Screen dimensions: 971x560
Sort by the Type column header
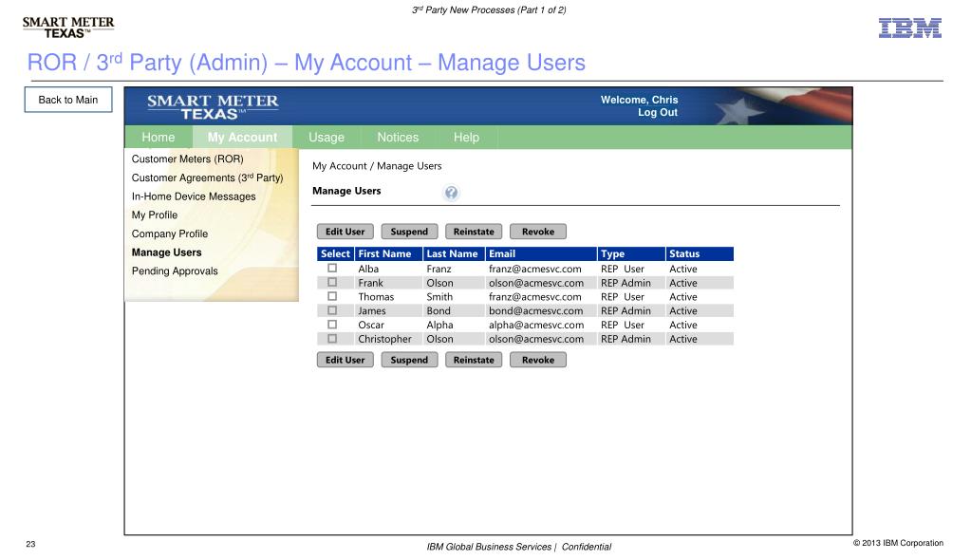tap(631, 254)
